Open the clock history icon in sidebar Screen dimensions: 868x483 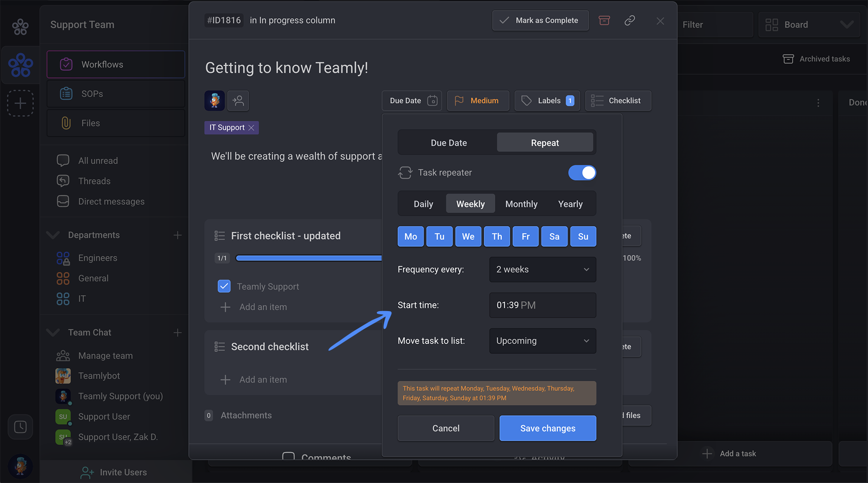click(21, 427)
